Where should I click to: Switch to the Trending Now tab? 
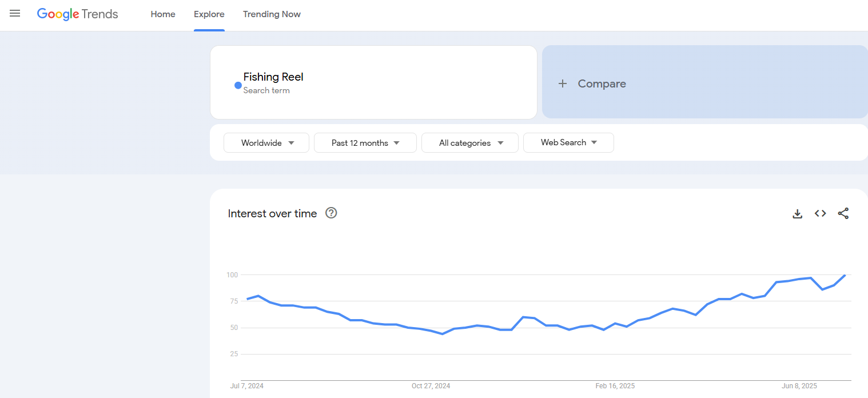coord(272,14)
